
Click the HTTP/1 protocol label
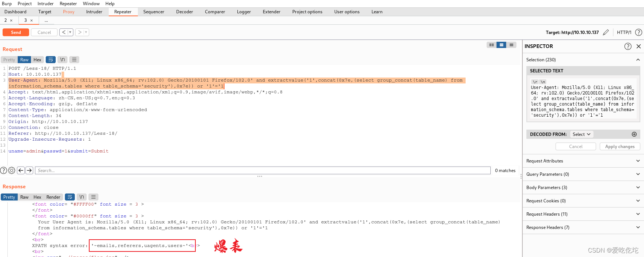click(624, 32)
